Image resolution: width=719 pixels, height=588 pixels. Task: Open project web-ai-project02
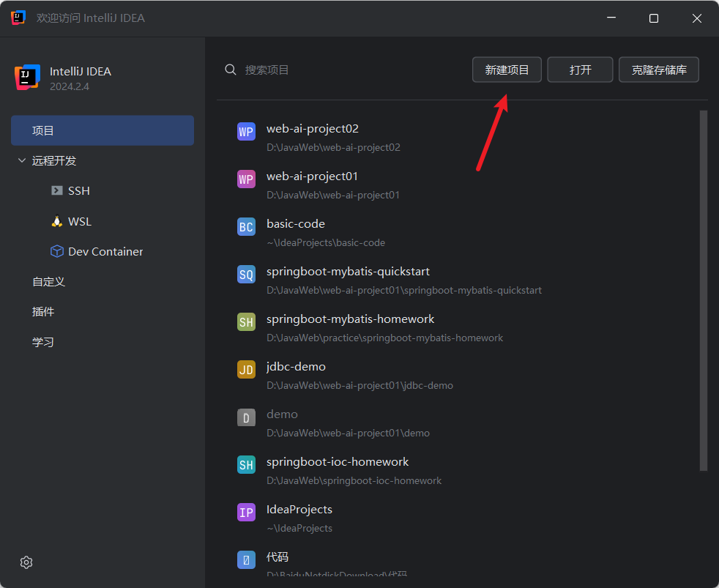[312, 129]
